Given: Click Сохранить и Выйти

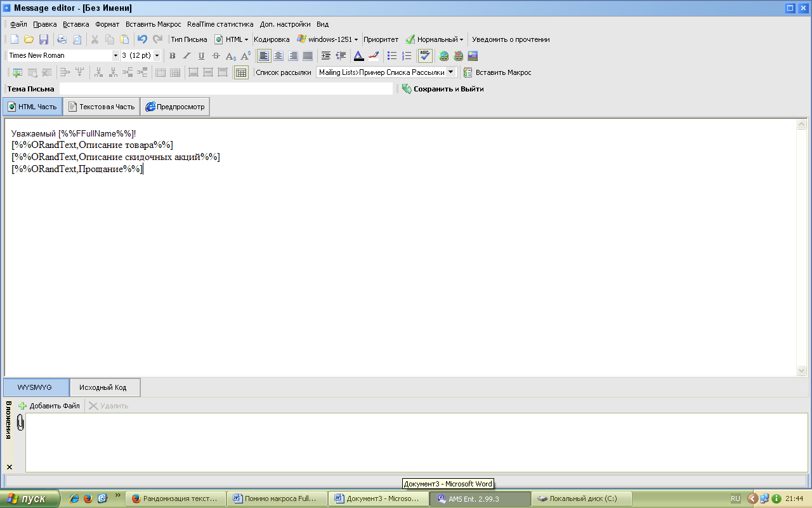Looking at the screenshot, I should tap(443, 89).
